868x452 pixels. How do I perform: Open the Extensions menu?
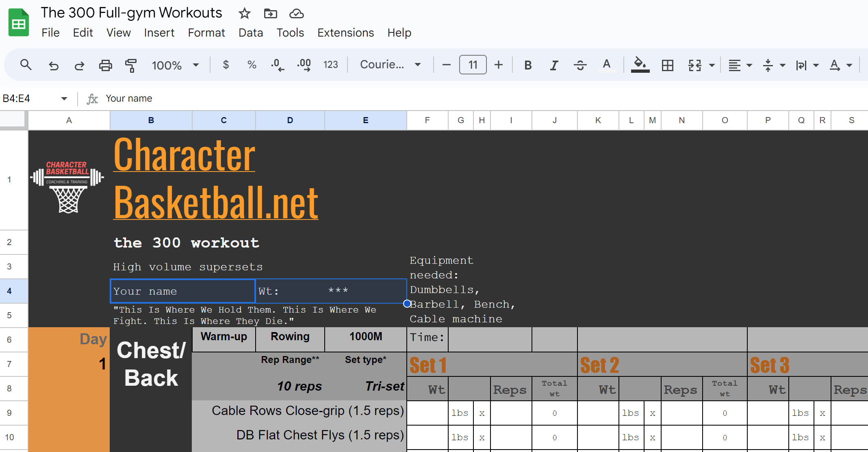(x=345, y=33)
